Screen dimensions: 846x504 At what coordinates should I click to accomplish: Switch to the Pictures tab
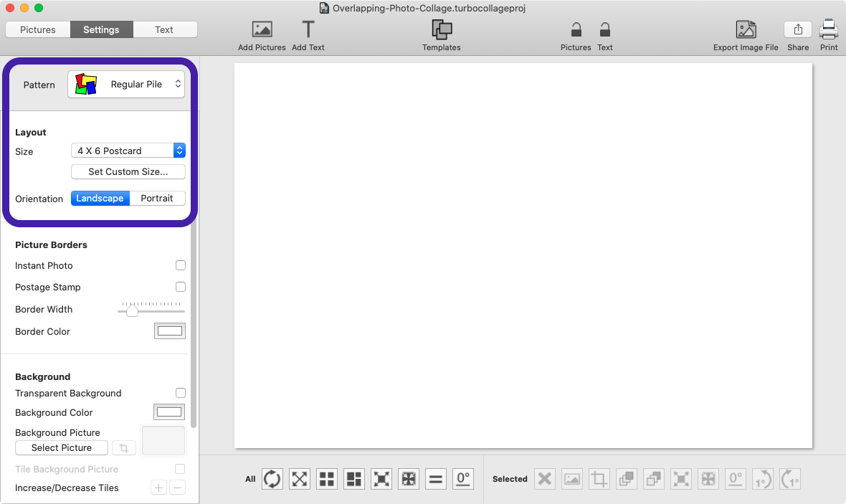pos(38,29)
